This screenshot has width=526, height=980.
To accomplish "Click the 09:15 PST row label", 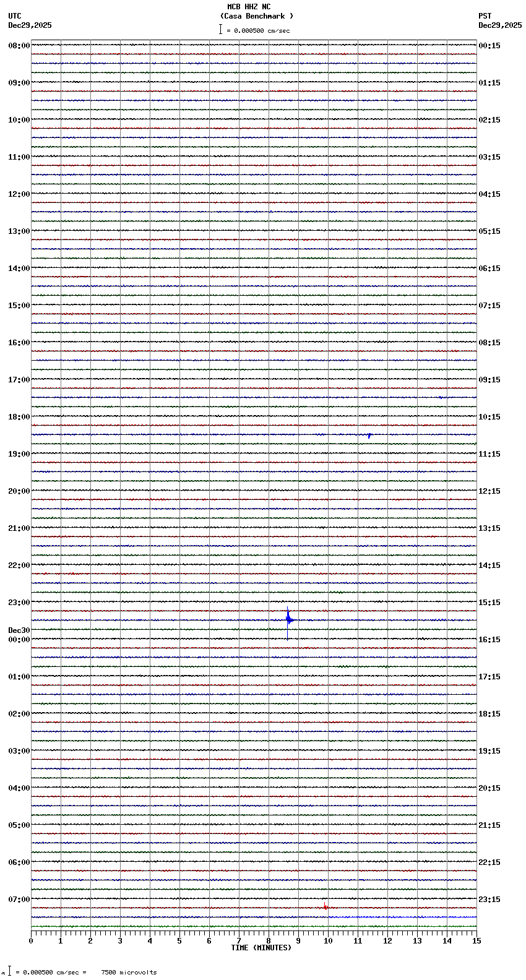I will point(489,380).
